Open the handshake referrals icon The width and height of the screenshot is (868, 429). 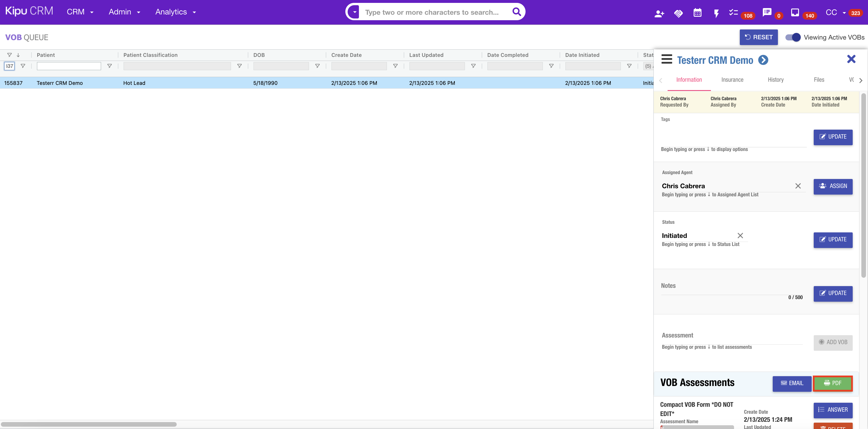[678, 14]
